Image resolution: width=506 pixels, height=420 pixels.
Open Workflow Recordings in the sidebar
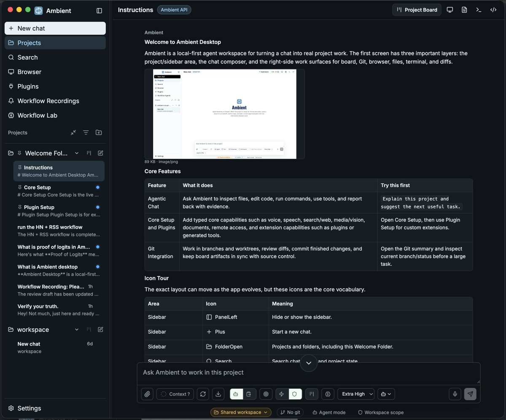[x=55, y=101]
